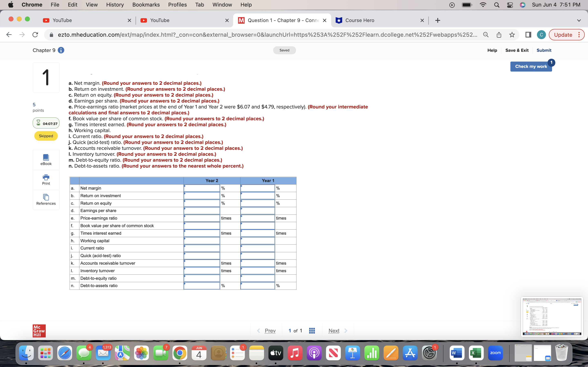Click the Year 2 Net margin input field
This screenshot has width=588, height=367.
(x=202, y=188)
